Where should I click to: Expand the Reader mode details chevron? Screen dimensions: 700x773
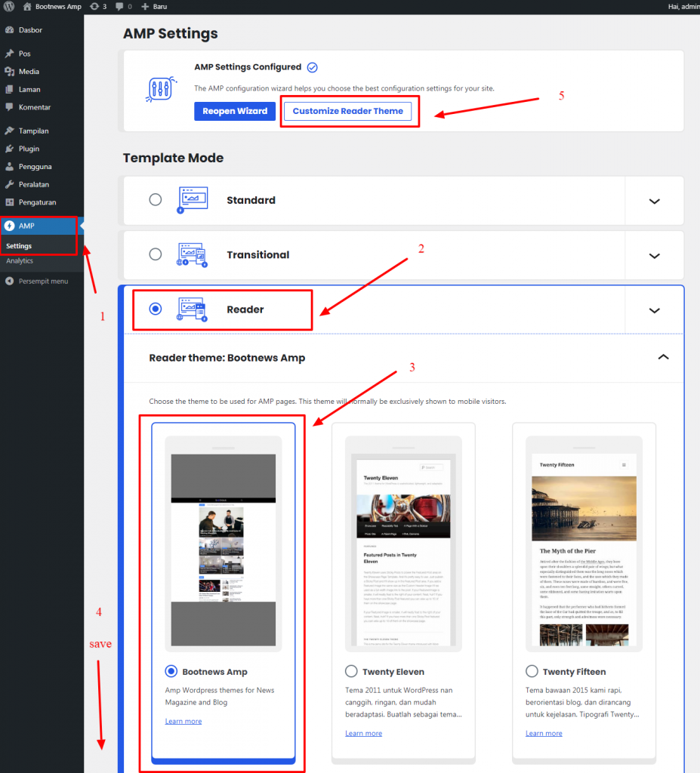tap(654, 310)
